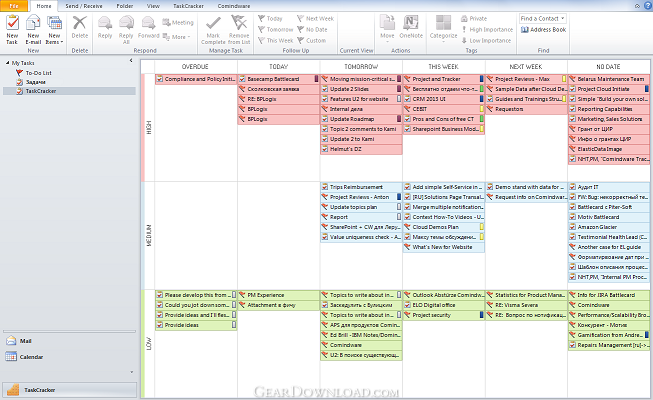Switch to View tab
Image resolution: width=653 pixels, height=400 pixels.
(x=153, y=6)
